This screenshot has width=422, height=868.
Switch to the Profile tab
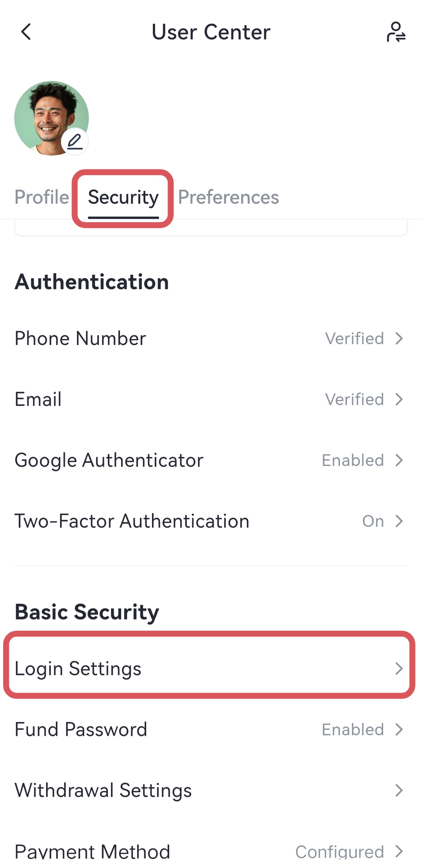[x=42, y=197]
